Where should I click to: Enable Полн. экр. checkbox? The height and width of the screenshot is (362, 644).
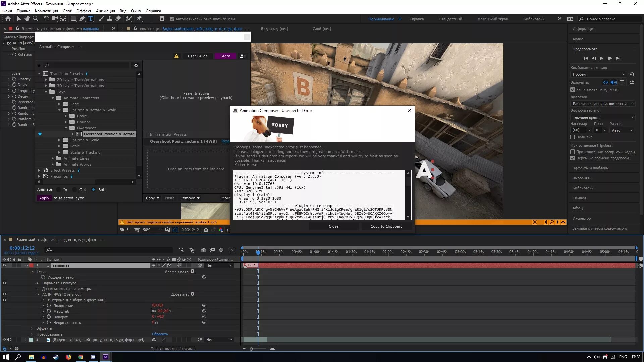click(573, 137)
